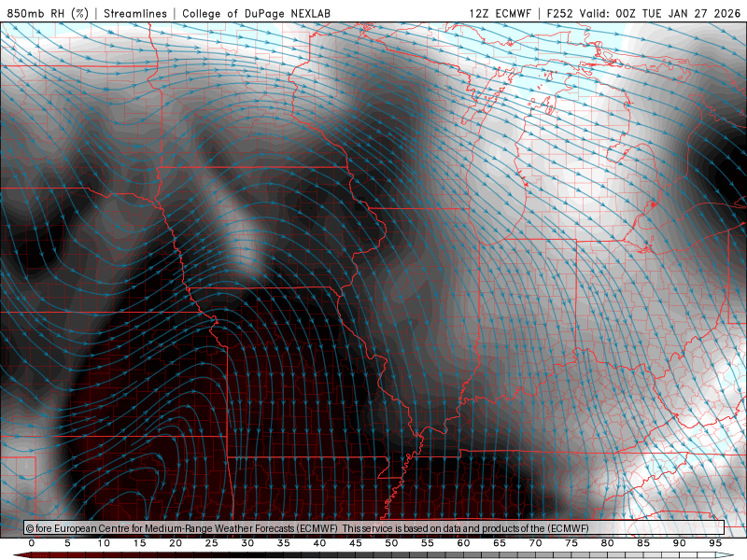The width and height of the screenshot is (747, 560).
Task: Click the 'F252' forecast hour label
Action: [x=560, y=13]
